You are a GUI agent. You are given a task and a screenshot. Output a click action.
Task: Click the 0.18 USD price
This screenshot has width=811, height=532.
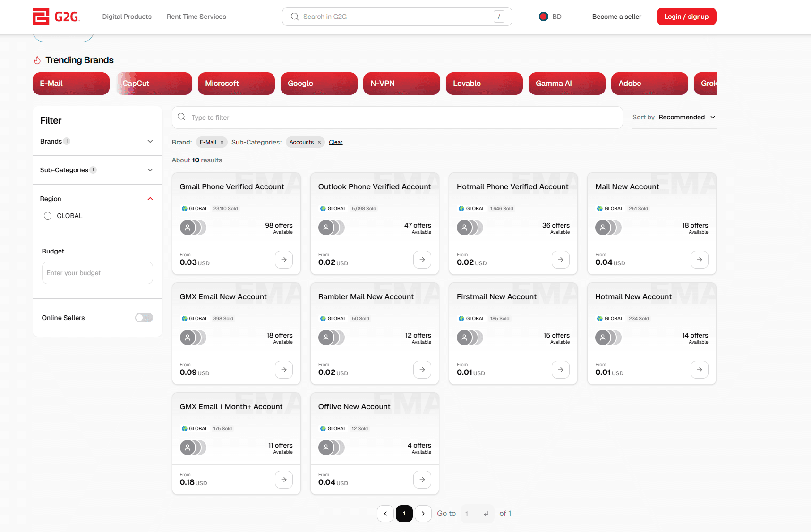coord(193,482)
